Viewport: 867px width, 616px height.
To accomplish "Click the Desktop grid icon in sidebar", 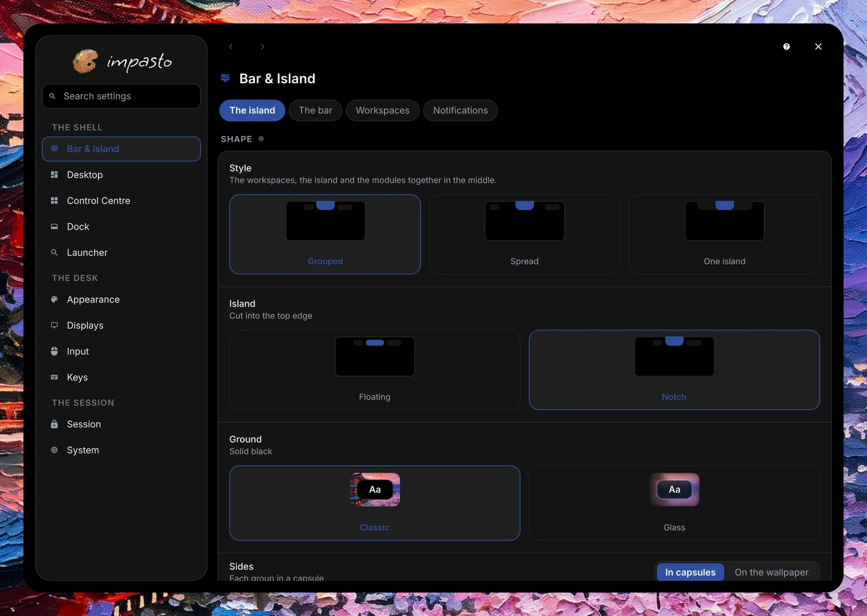I will (54, 175).
